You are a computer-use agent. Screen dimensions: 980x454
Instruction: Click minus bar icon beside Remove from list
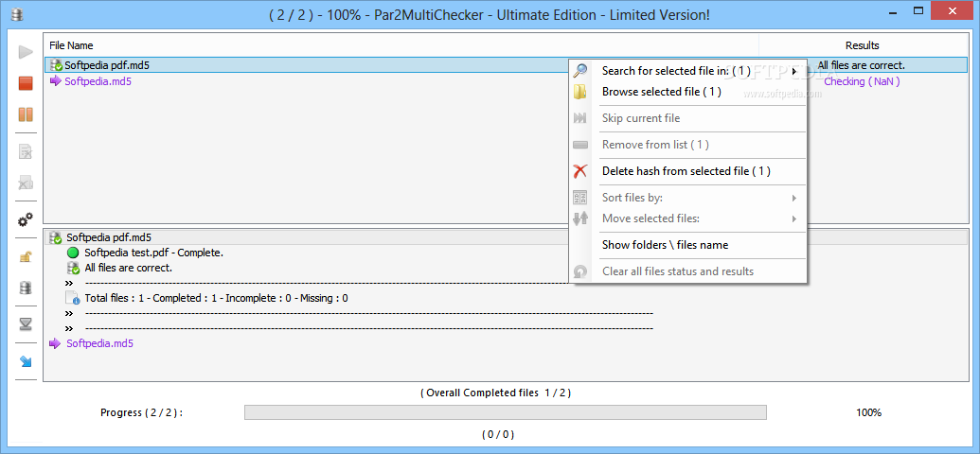pyautogui.click(x=580, y=145)
